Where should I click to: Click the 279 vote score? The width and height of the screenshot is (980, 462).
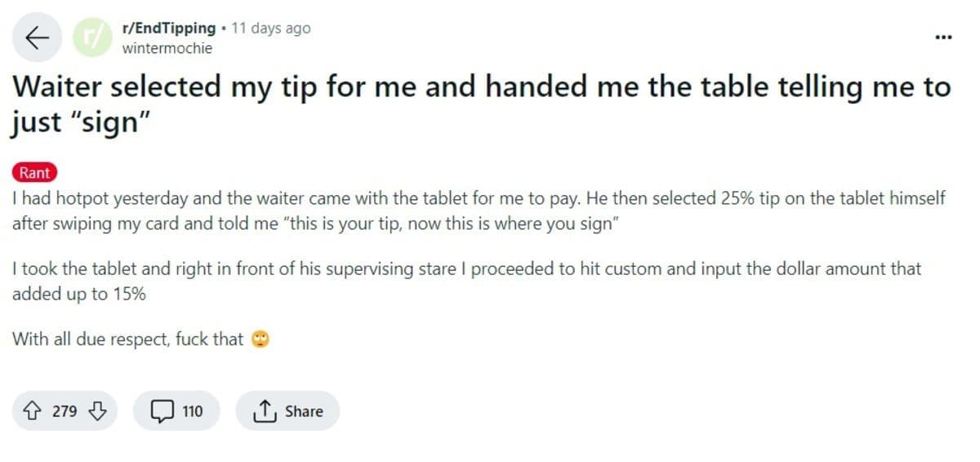click(x=65, y=411)
